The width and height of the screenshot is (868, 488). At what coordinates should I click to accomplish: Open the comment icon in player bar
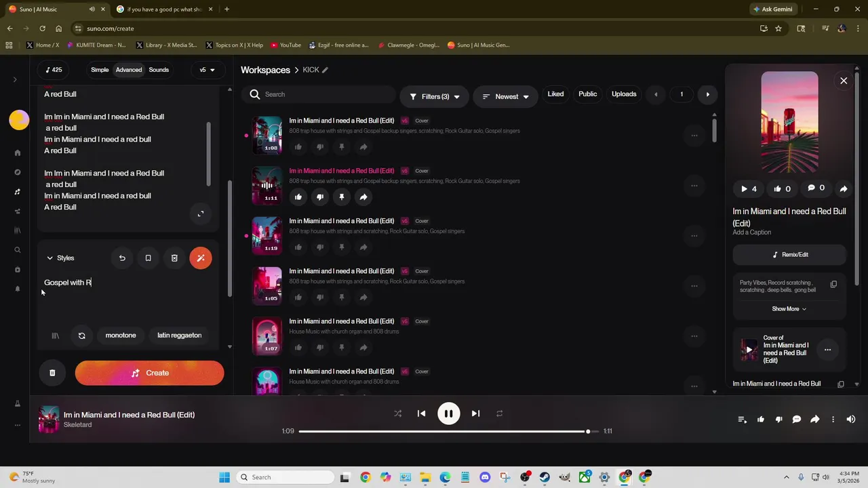coord(797,420)
